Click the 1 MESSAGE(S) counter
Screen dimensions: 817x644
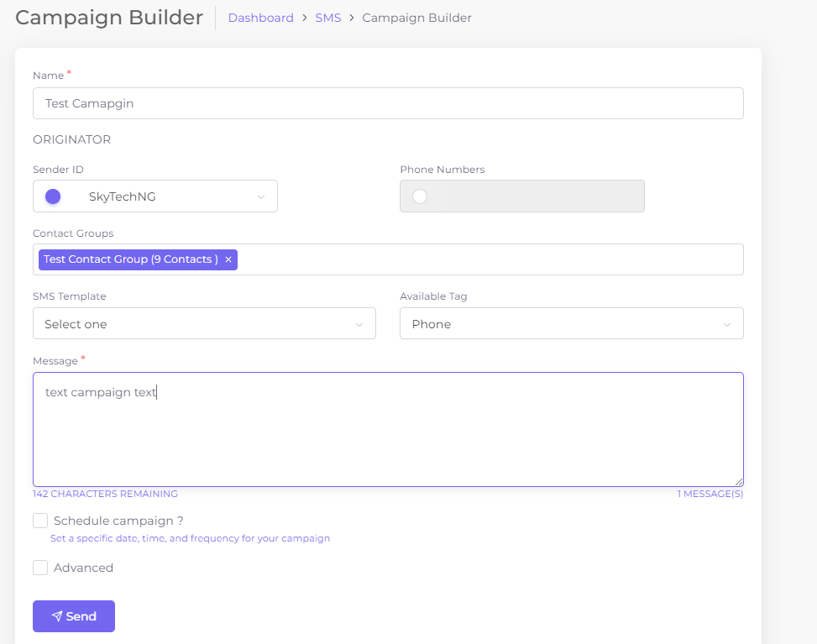click(710, 494)
